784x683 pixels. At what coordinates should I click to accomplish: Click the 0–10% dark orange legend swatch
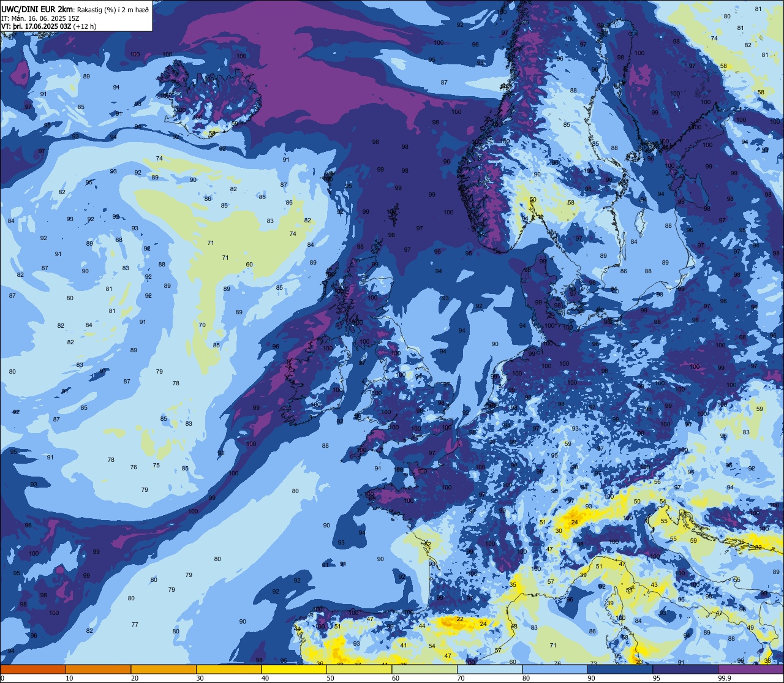[33, 669]
